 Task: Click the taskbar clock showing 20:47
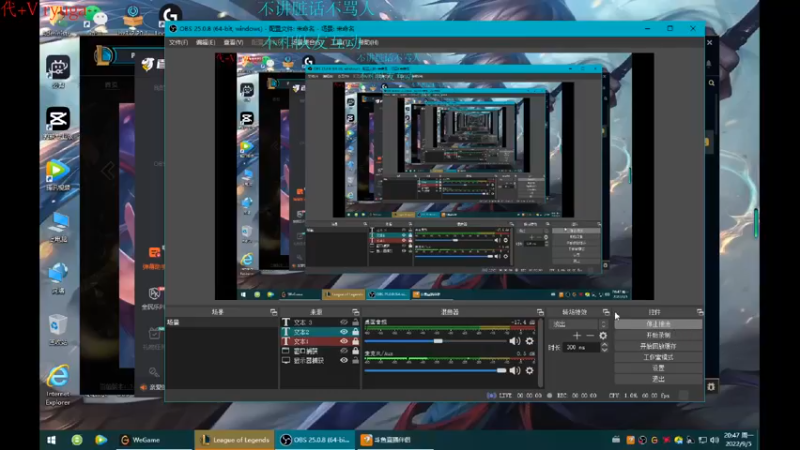738,440
